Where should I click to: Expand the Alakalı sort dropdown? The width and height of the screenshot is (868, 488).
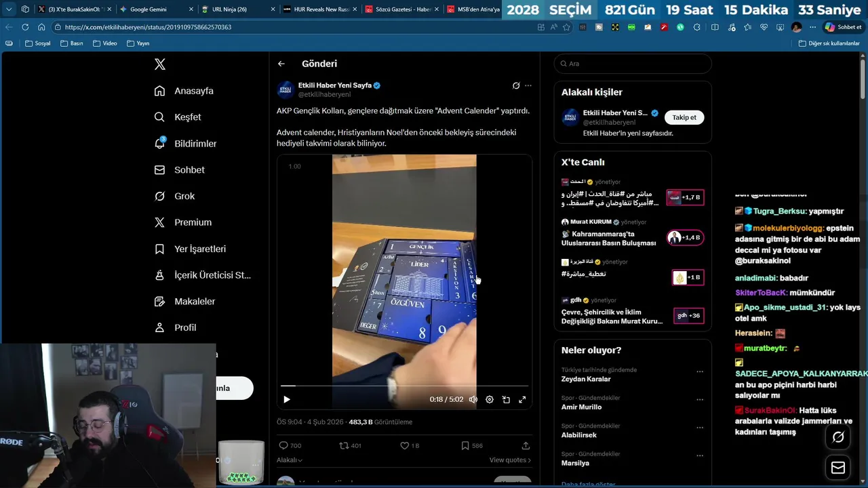[x=290, y=460]
